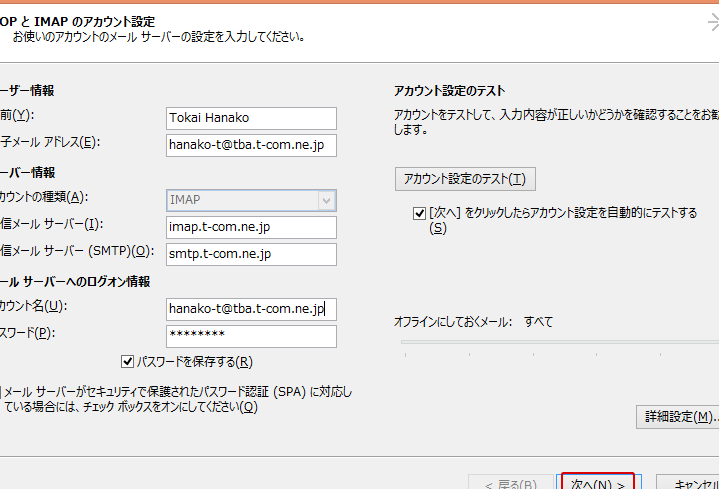Click the オフラインにしておくメール label
This screenshot has height=489, width=719.
(452, 322)
